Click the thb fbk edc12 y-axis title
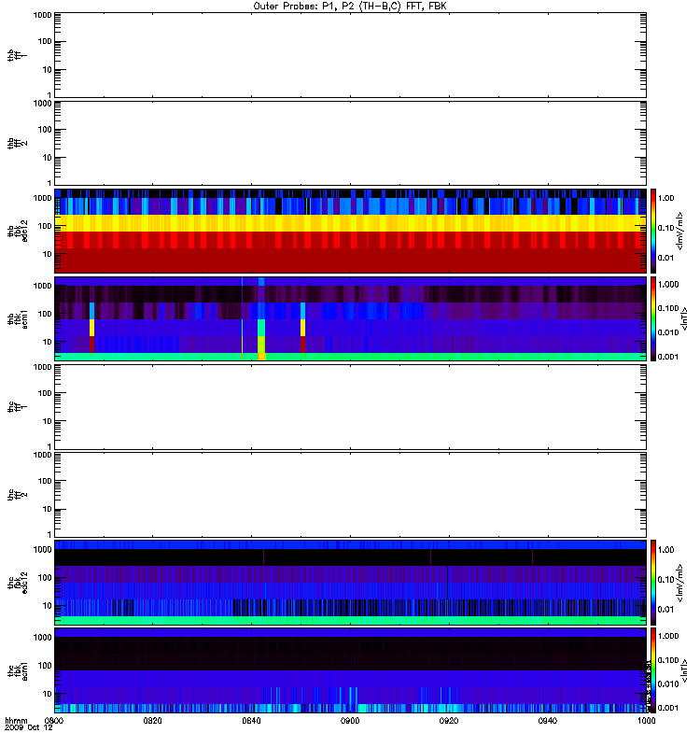Image resolution: width=700 pixels, height=747 pixels. tap(18, 231)
